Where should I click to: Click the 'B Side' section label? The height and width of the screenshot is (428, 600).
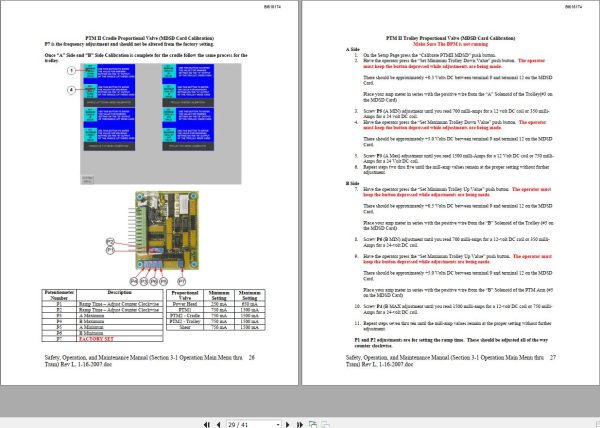point(352,184)
